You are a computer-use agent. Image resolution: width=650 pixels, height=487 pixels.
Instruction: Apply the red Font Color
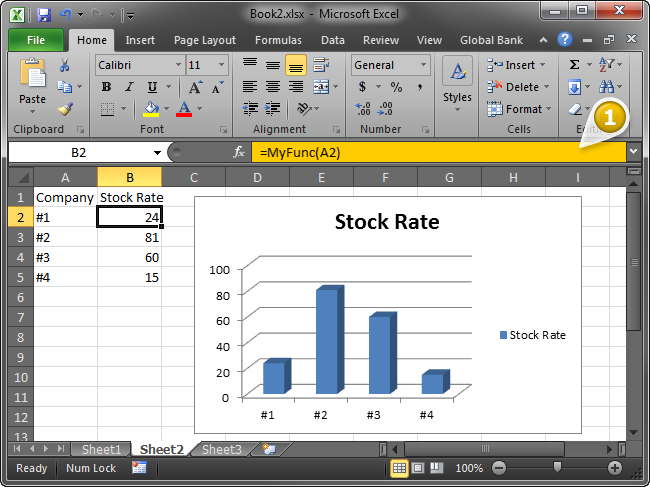[x=184, y=109]
